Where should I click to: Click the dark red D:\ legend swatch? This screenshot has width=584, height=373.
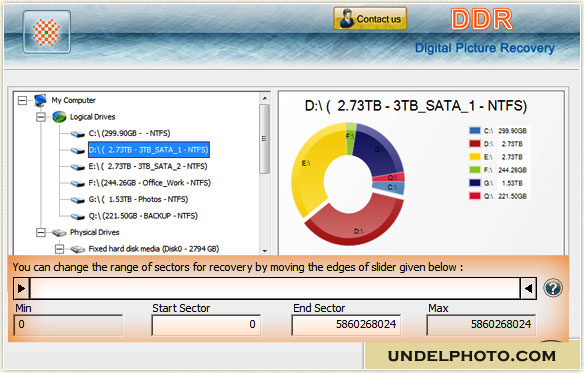[x=474, y=144]
